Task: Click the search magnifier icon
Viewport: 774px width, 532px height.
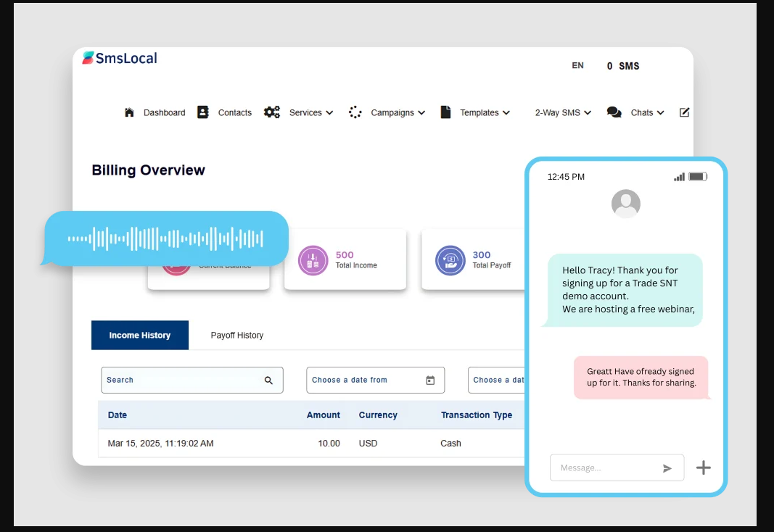Action: [268, 380]
